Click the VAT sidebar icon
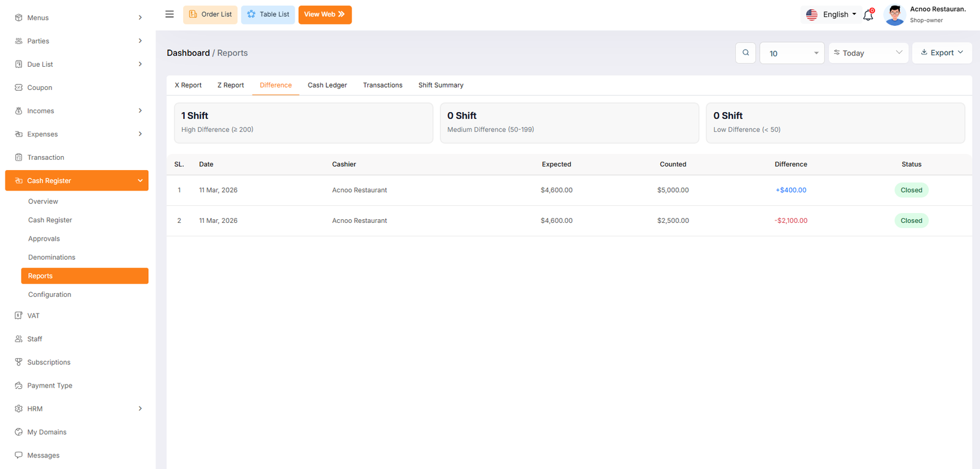980x469 pixels. point(18,316)
